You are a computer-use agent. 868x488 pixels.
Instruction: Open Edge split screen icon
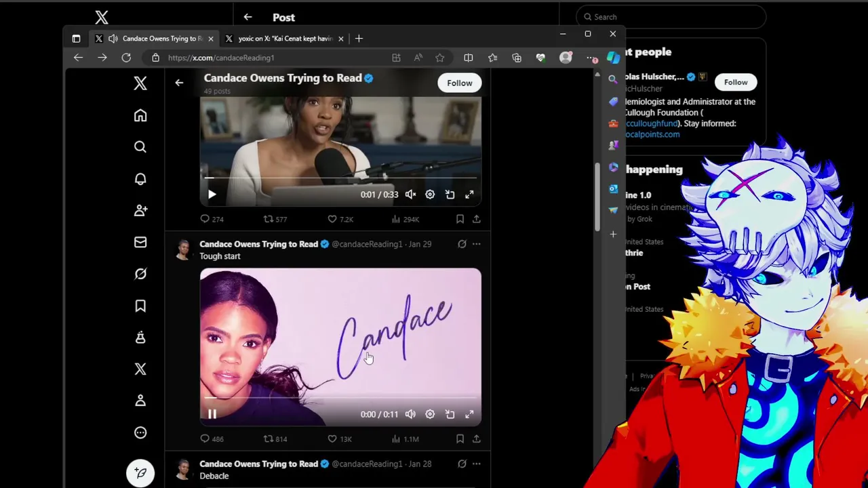click(x=468, y=58)
